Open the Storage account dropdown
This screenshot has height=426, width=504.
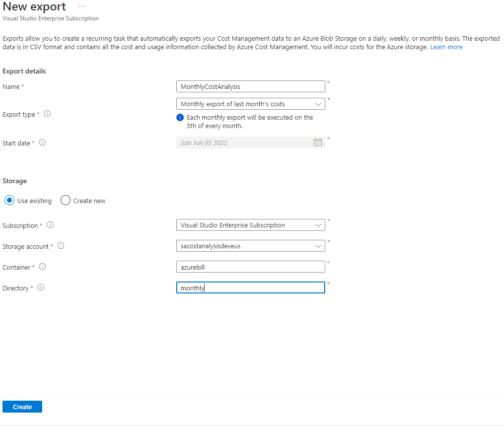pyautogui.click(x=250, y=246)
